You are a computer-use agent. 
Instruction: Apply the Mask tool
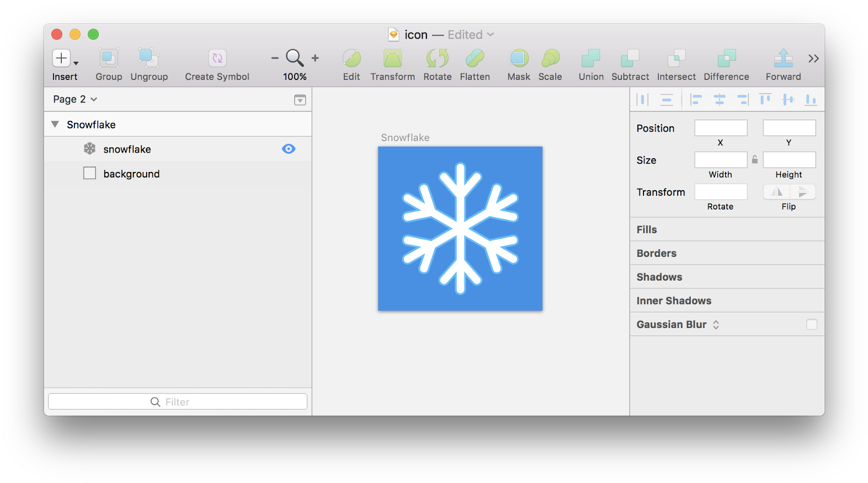point(519,58)
